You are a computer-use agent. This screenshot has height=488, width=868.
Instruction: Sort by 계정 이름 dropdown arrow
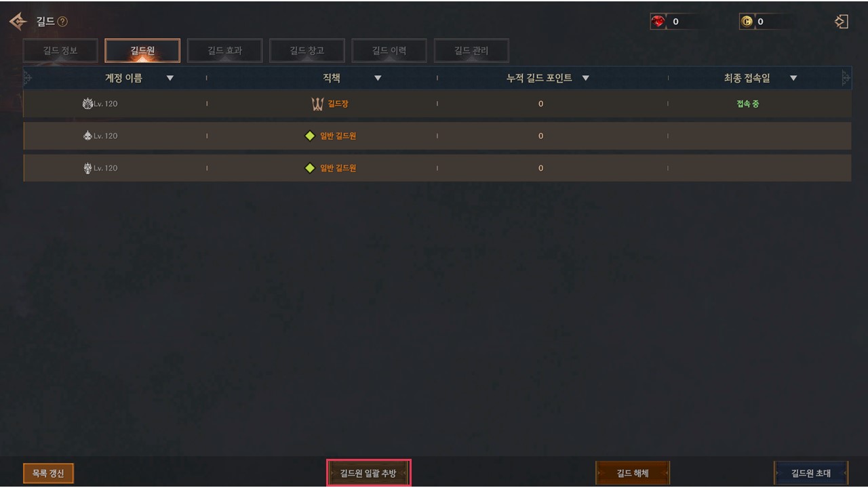pos(170,78)
